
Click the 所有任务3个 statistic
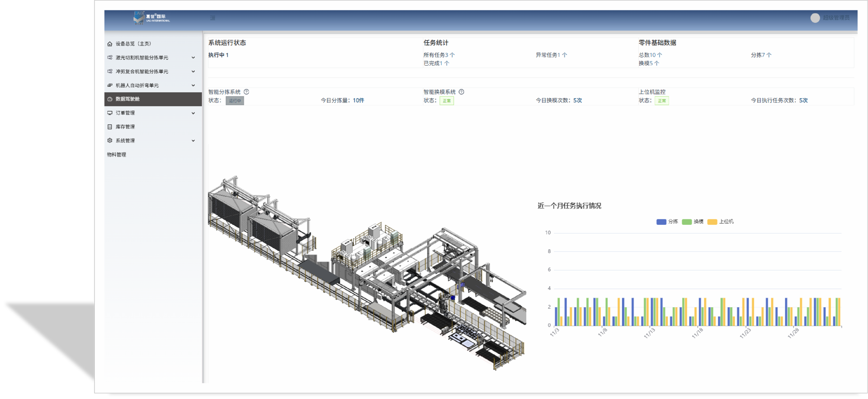coord(439,55)
